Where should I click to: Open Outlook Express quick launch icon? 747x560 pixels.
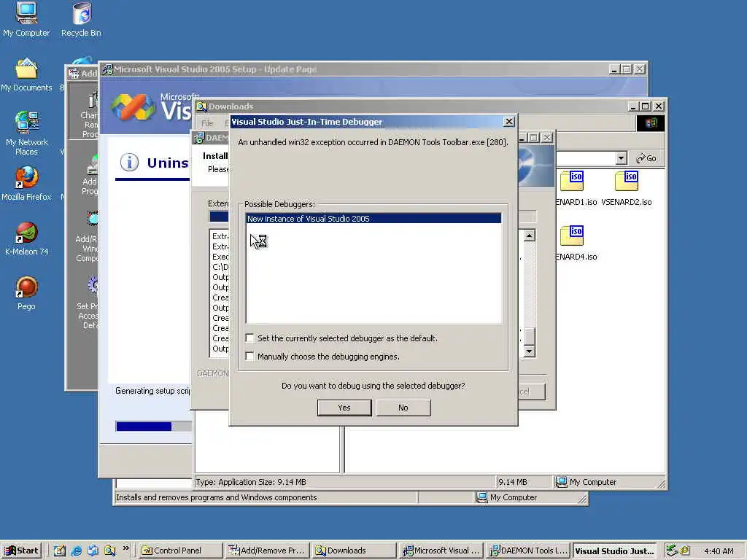coord(93,551)
